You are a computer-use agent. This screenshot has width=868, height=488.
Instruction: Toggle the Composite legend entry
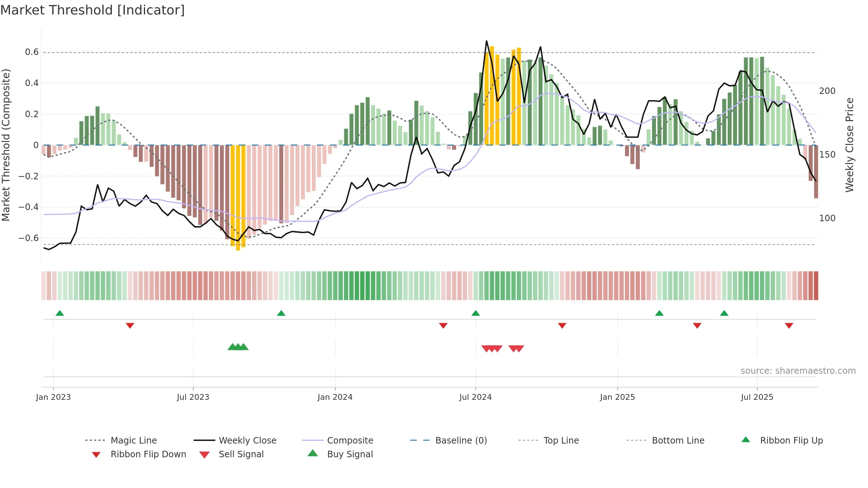[x=337, y=441]
